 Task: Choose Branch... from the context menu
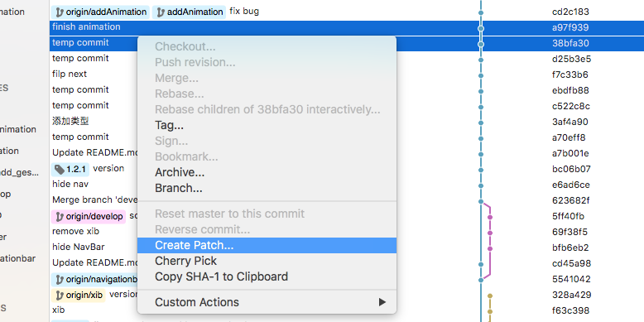(267, 188)
